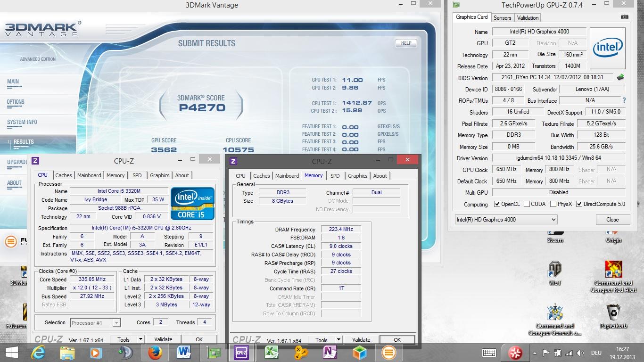Click OK in right CPU-Z window
The height and width of the screenshot is (362, 644).
pyautogui.click(x=397, y=340)
